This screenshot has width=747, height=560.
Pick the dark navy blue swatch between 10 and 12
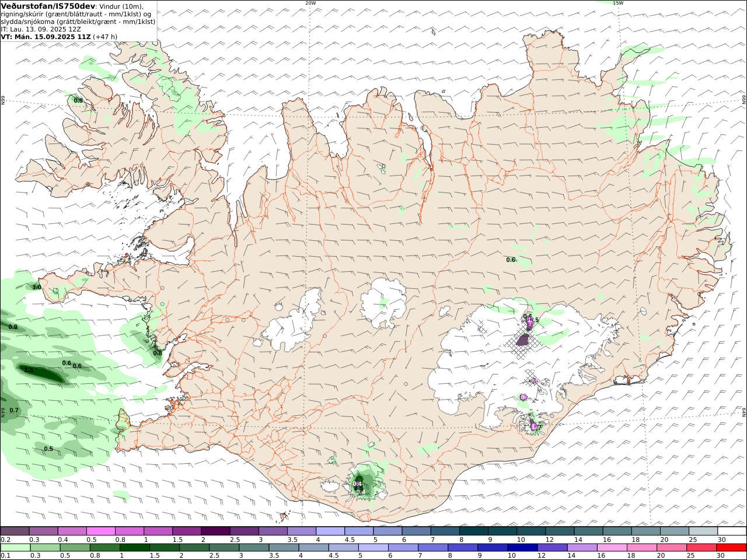pyautogui.click(x=522, y=548)
